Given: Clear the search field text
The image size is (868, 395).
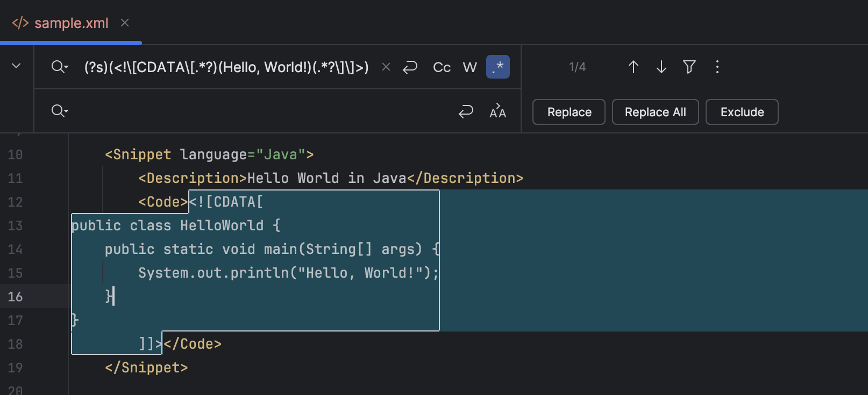Looking at the screenshot, I should coord(386,67).
